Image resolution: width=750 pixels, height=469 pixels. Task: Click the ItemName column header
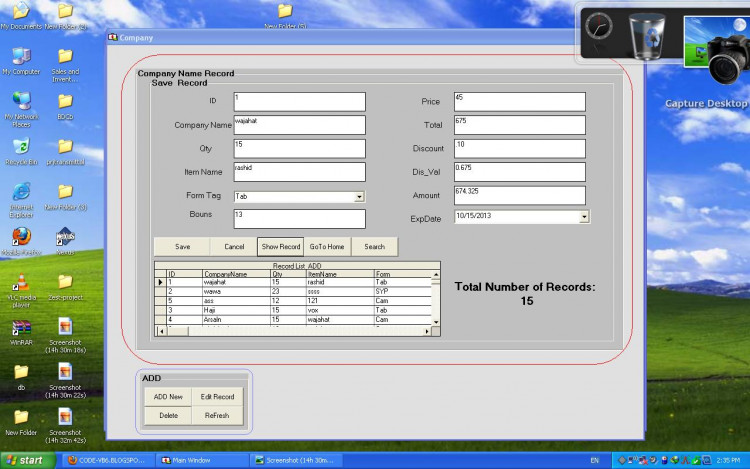click(340, 274)
